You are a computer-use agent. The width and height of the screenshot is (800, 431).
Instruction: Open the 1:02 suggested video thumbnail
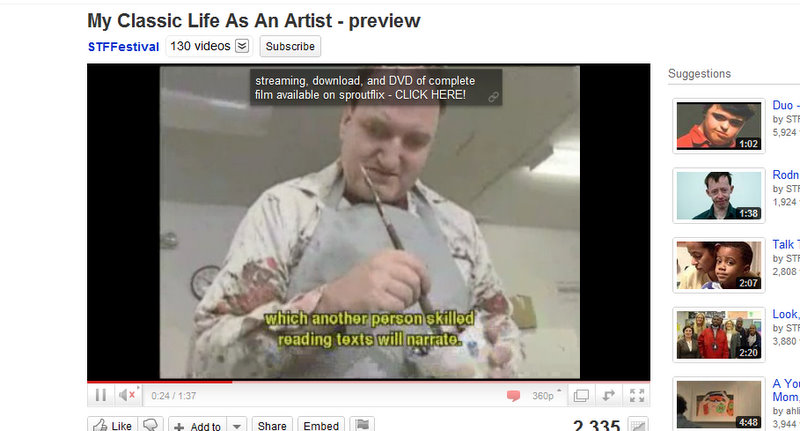[x=718, y=125]
